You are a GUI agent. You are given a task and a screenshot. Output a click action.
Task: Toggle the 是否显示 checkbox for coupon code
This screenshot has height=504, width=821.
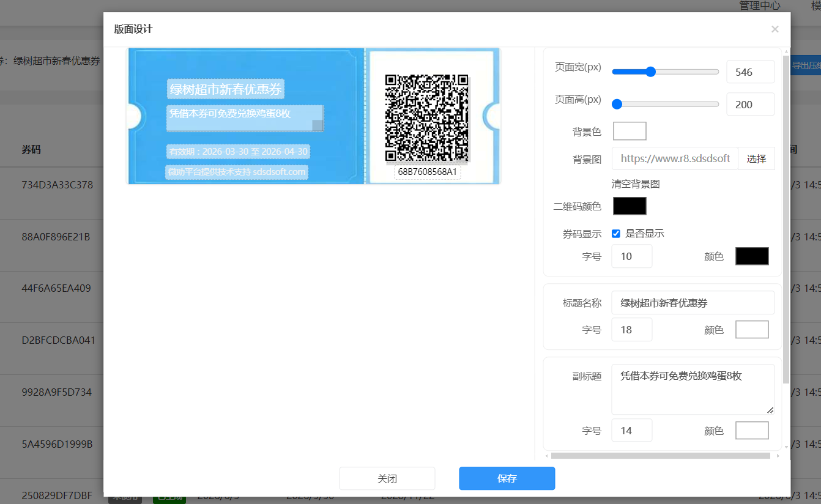coord(616,234)
